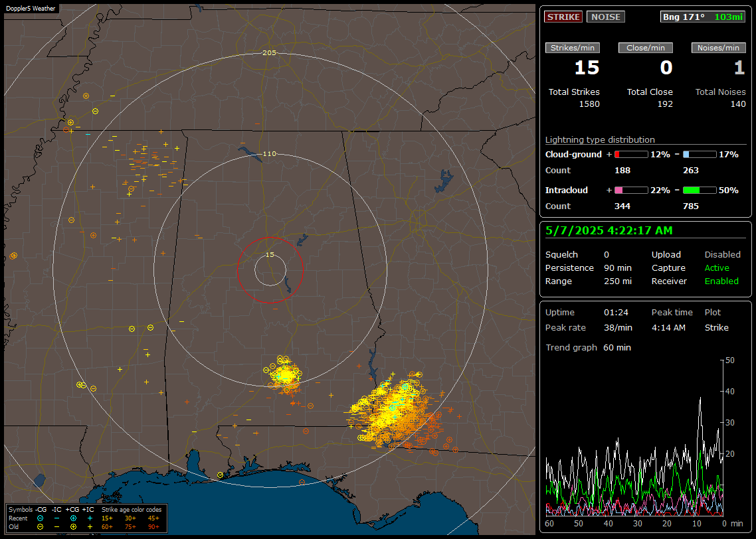Select the STRIKE indicator button
This screenshot has height=539, width=756.
point(563,17)
